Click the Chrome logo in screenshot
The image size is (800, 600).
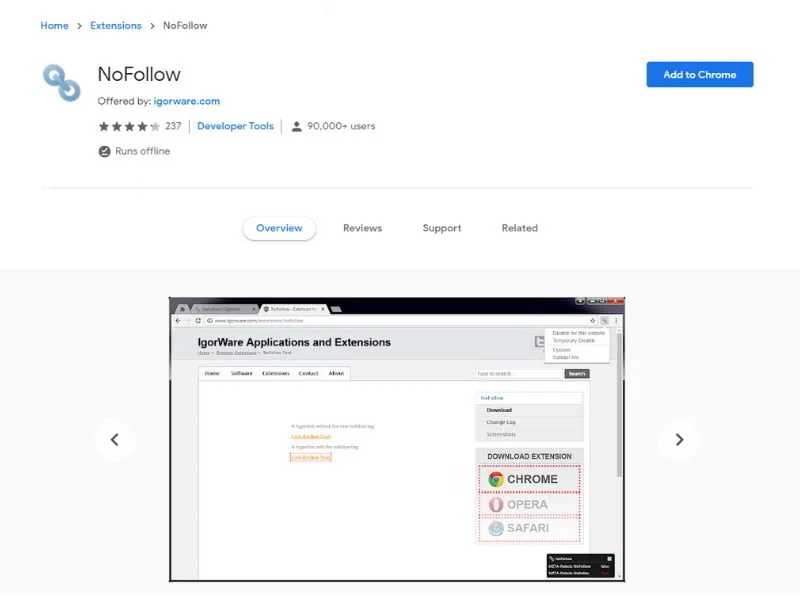click(495, 480)
